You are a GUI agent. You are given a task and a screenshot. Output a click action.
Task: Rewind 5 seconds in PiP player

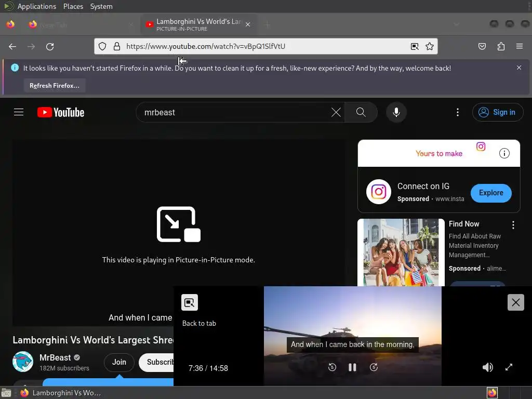[332, 367]
